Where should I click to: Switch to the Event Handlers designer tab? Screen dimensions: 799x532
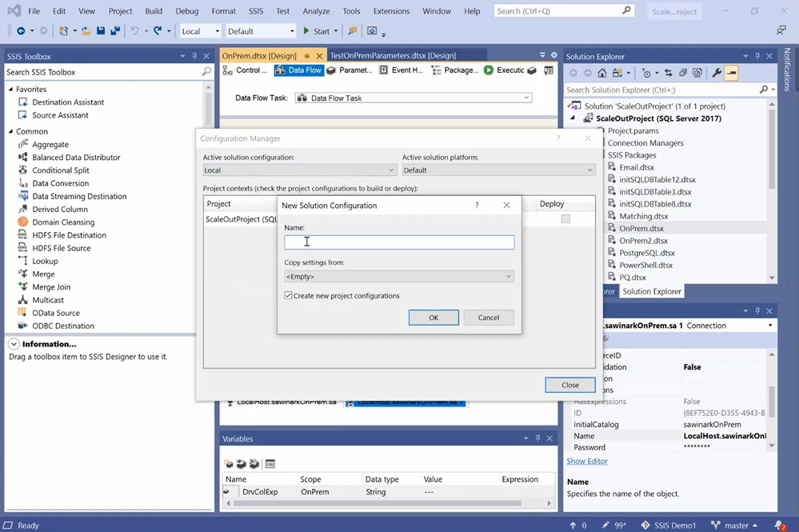click(x=401, y=70)
